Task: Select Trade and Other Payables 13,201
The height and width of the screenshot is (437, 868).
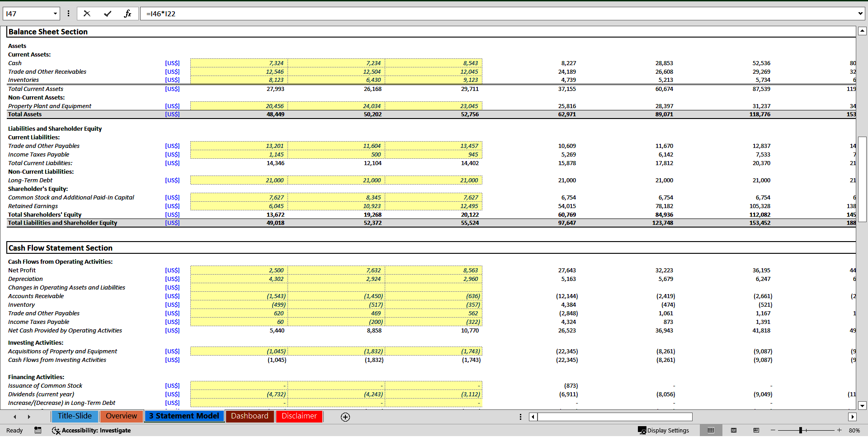Action: pyautogui.click(x=239, y=146)
